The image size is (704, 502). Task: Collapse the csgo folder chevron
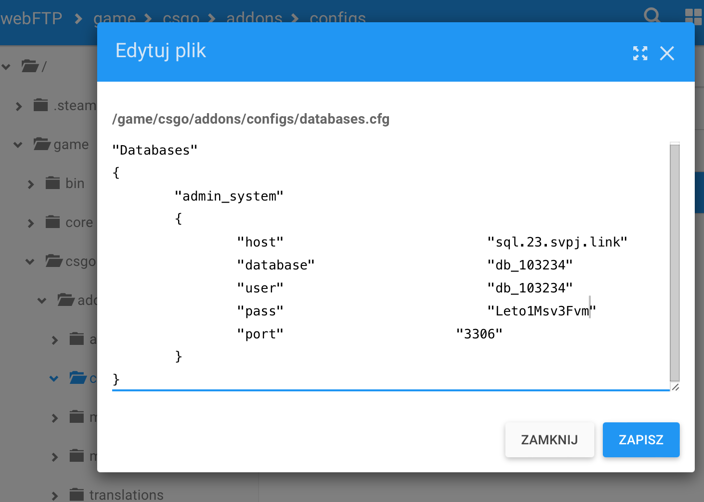point(31,262)
